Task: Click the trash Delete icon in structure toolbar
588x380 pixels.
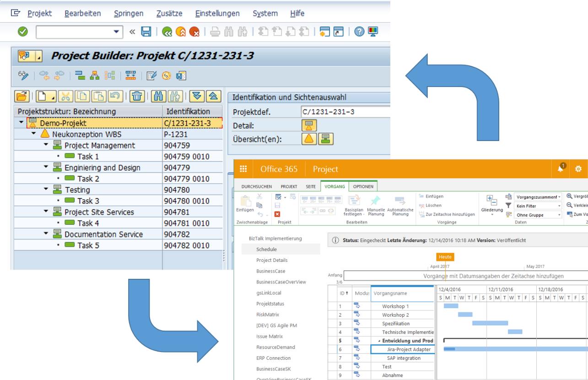Action: [x=137, y=96]
